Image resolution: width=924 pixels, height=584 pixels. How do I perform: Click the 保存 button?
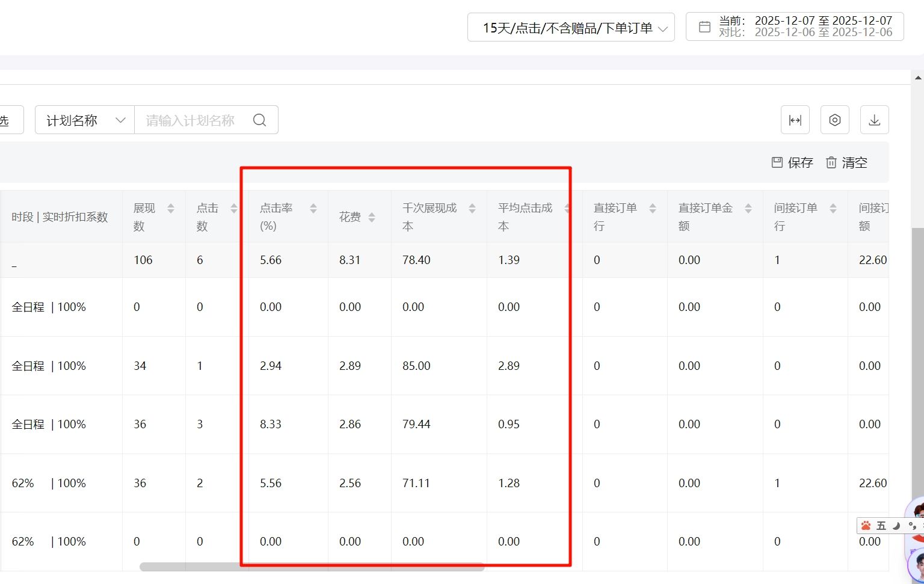click(x=792, y=162)
